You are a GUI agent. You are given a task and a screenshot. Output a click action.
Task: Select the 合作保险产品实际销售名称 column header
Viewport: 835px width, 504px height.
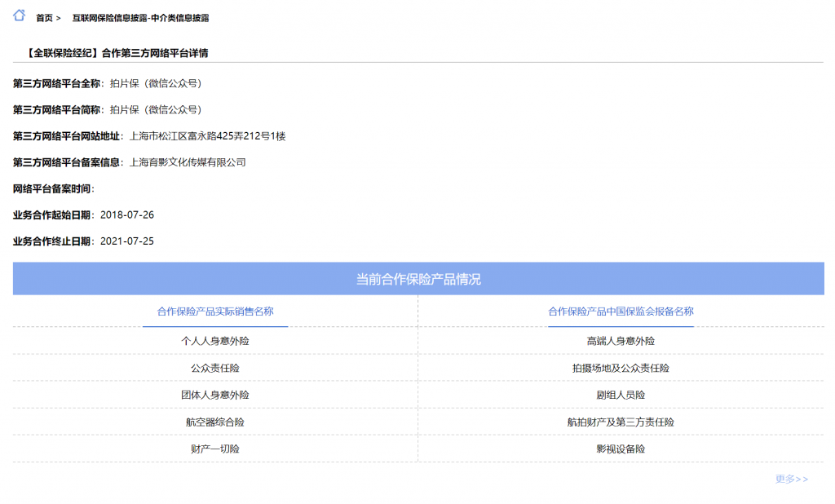[x=215, y=312]
